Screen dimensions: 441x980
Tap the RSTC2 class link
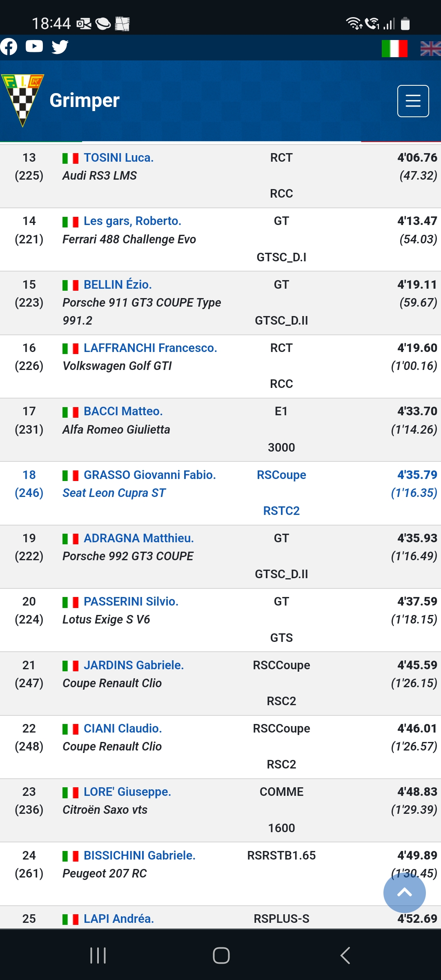click(281, 511)
